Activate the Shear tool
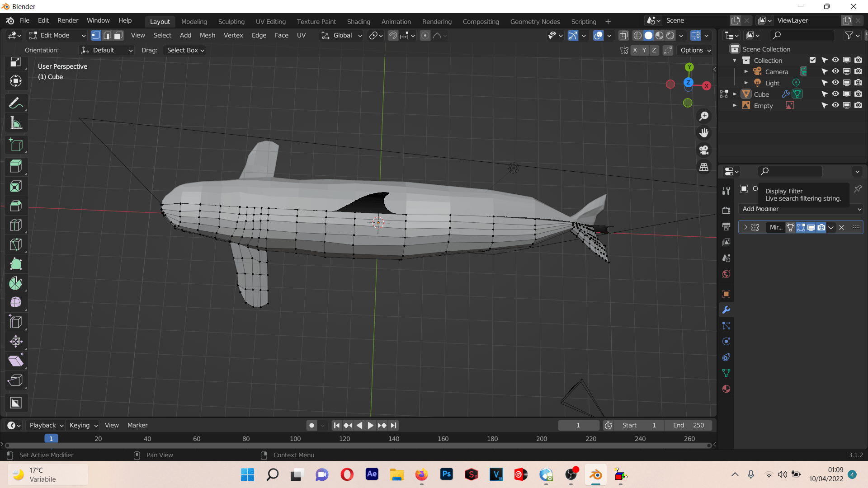The image size is (868, 488). pyautogui.click(x=16, y=361)
